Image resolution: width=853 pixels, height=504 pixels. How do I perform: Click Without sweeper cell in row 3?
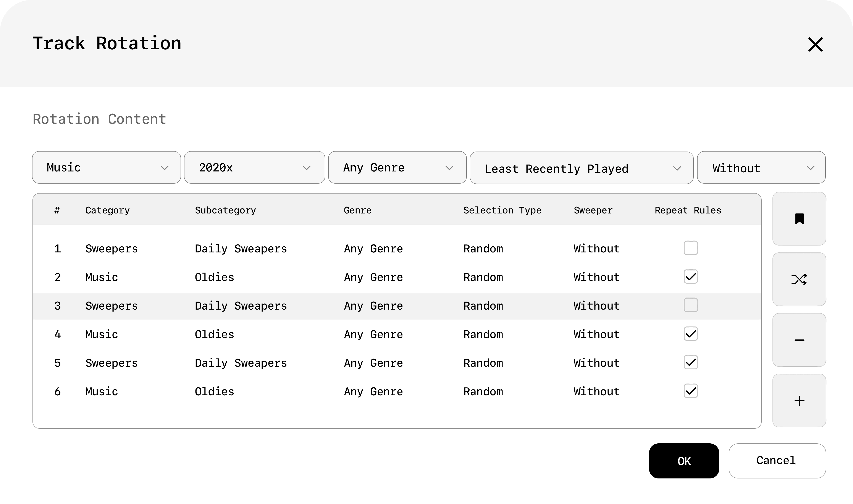[596, 306]
